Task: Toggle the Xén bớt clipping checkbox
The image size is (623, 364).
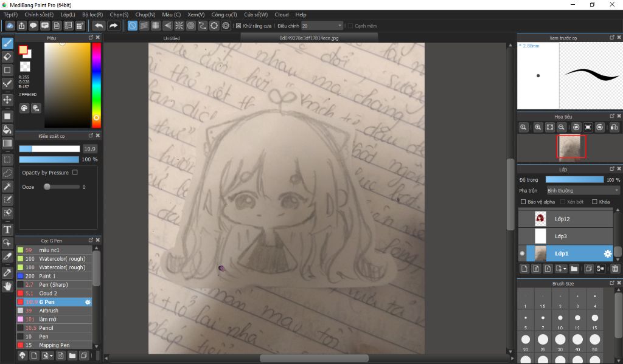Action: (563, 202)
